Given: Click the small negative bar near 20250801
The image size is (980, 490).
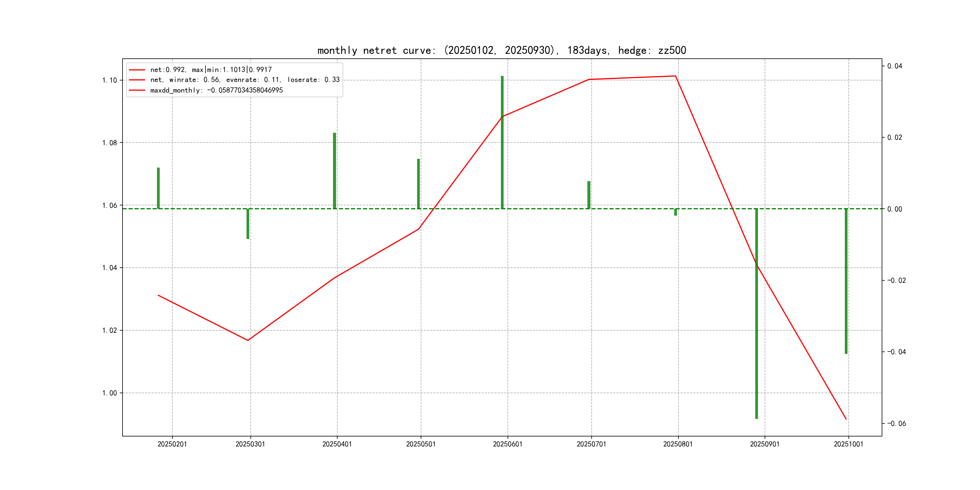Looking at the screenshot, I should click(x=675, y=212).
